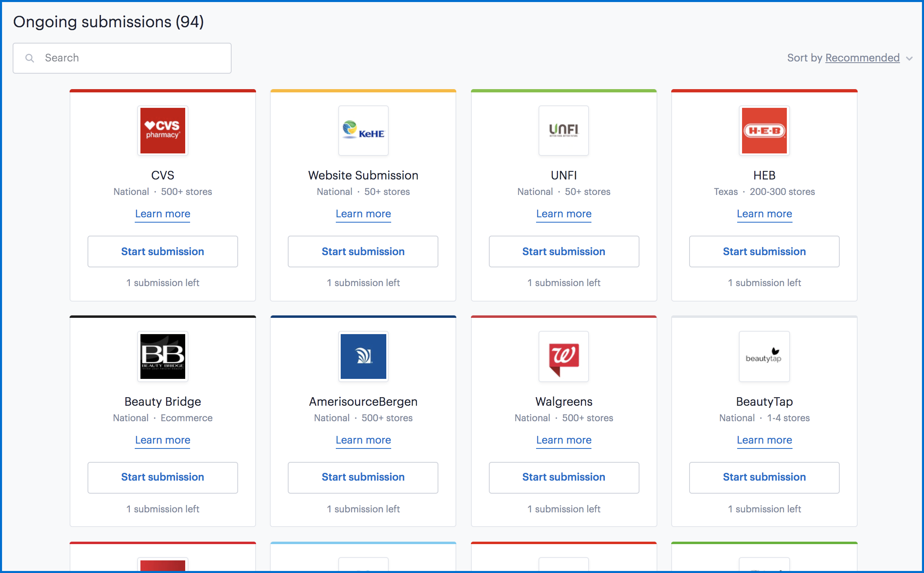Click the AmerisourceBergen logo

point(363,356)
